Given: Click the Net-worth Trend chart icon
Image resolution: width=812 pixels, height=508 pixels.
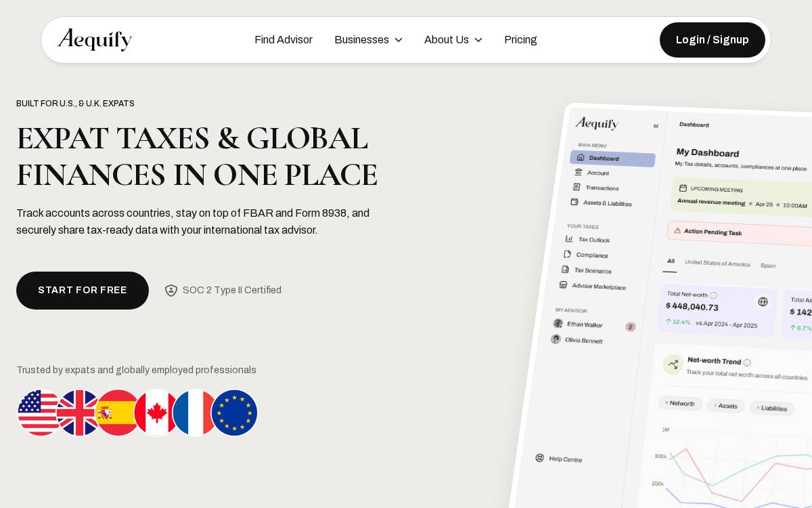Looking at the screenshot, I should (673, 364).
